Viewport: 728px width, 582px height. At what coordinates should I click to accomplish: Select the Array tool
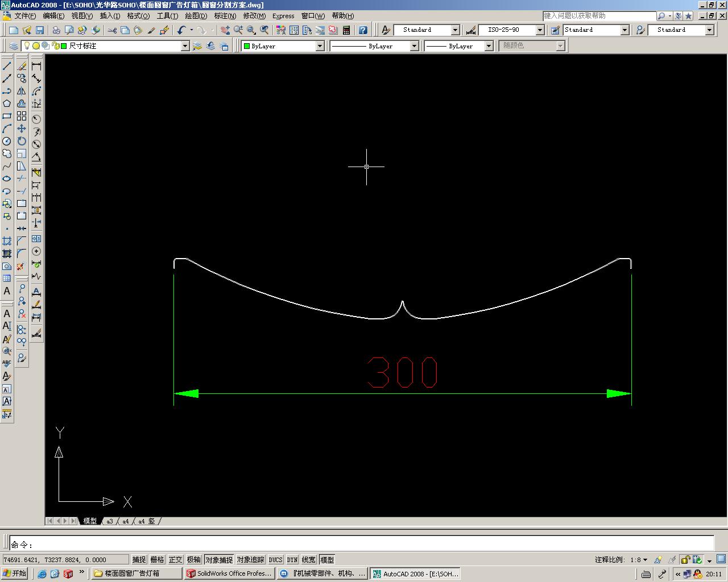click(22, 116)
